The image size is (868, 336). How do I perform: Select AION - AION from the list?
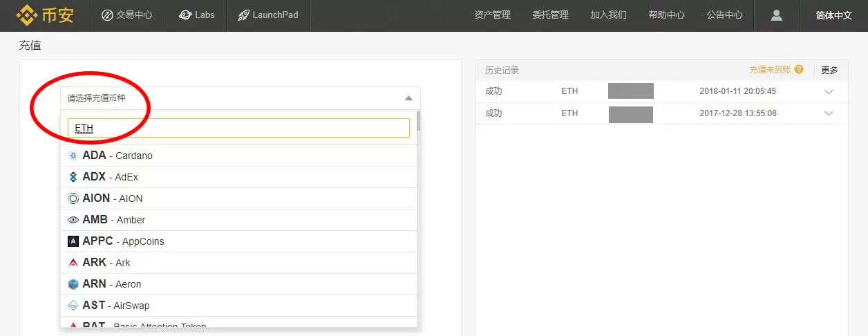[238, 198]
